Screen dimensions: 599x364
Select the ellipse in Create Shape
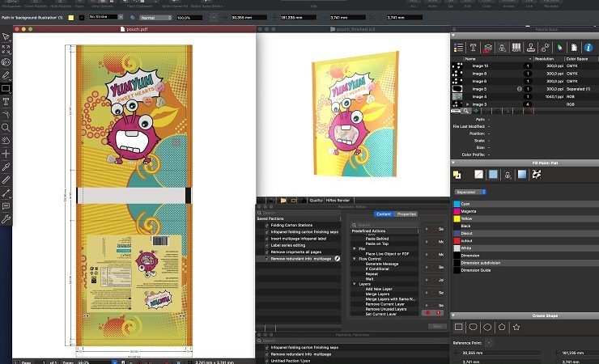point(487,327)
